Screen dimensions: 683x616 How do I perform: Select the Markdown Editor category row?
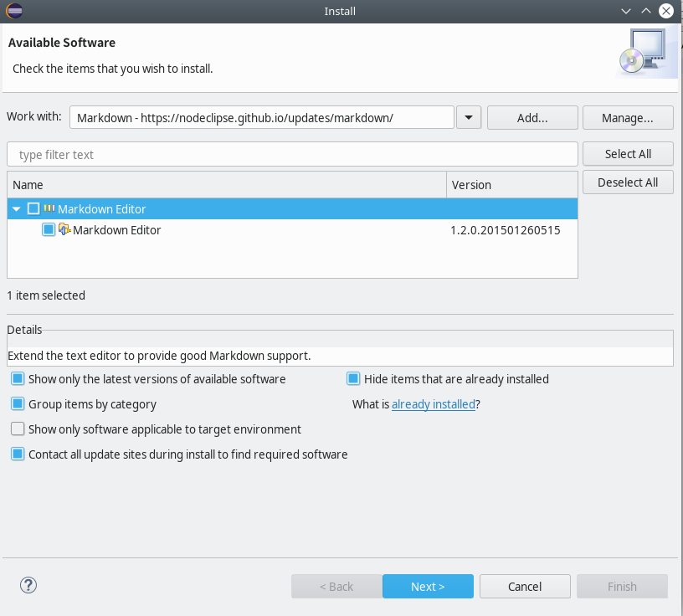point(292,208)
